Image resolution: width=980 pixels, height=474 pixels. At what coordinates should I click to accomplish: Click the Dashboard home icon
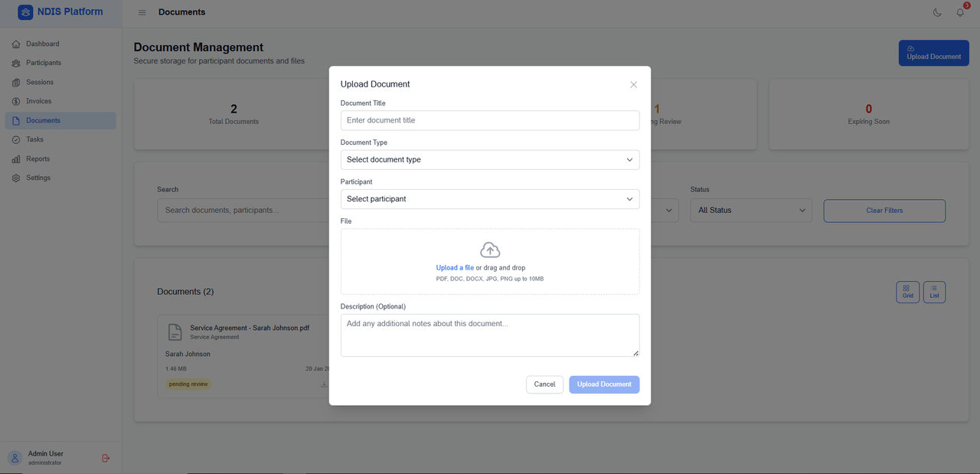point(16,44)
